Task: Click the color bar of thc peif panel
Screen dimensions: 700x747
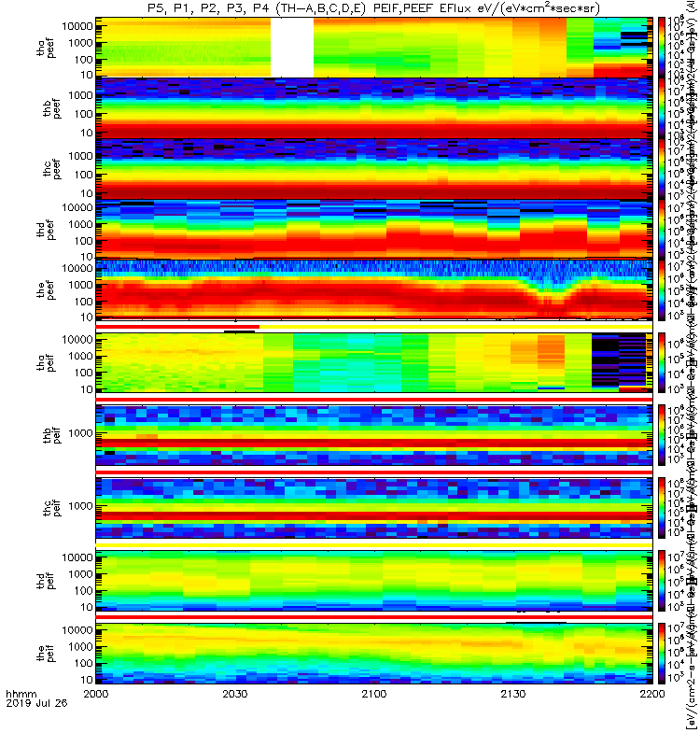Action: pyautogui.click(x=662, y=508)
